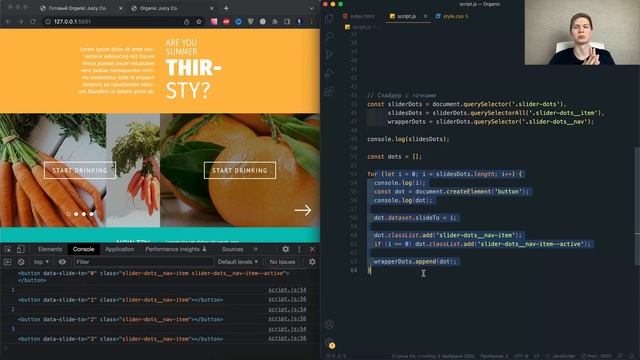Screen dimensions: 640x360
Task: Close the second Chrome tab
Action: coord(211,8)
